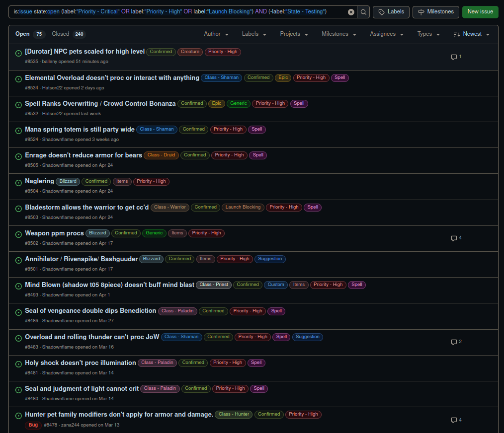Open the Milestones filter dropdown in list header
The image size is (504, 433).
[339, 34]
